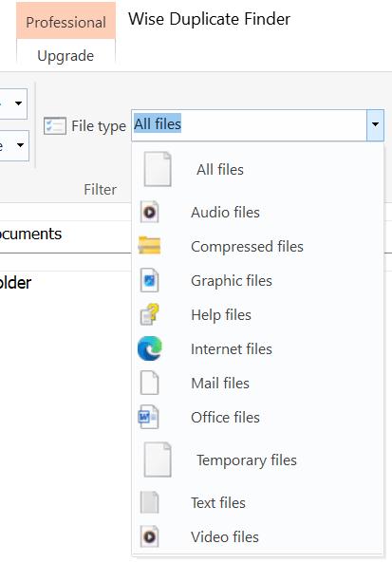Click the File type checklist icon
392x563 pixels.
pos(55,126)
